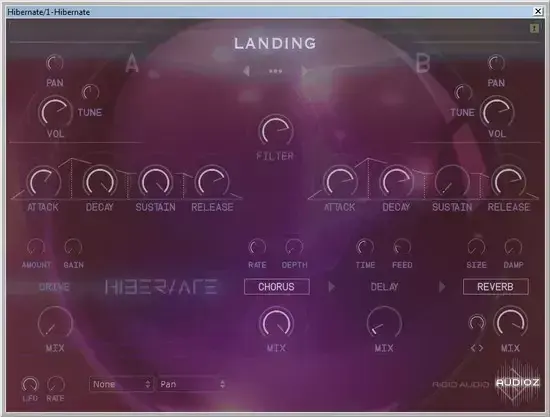Image resolution: width=550 pixels, height=417 pixels.
Task: Toggle the Reverb effect button
Action: pyautogui.click(x=495, y=287)
